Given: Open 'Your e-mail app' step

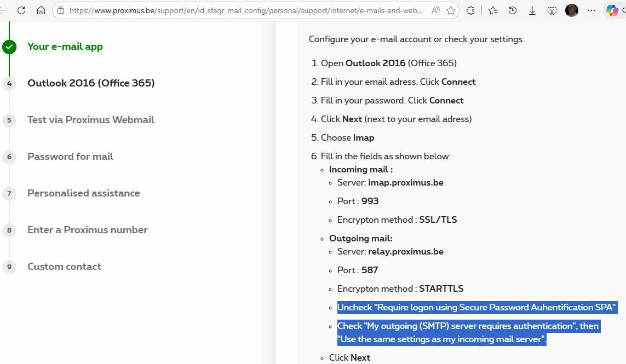Looking at the screenshot, I should [x=65, y=47].
